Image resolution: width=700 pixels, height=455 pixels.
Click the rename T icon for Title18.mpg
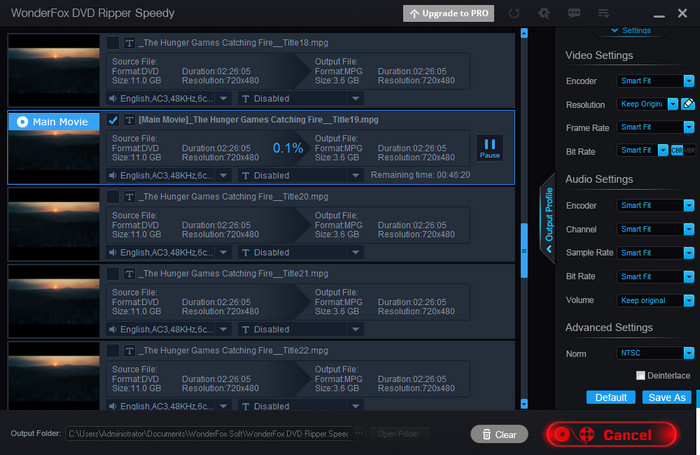tap(129, 43)
